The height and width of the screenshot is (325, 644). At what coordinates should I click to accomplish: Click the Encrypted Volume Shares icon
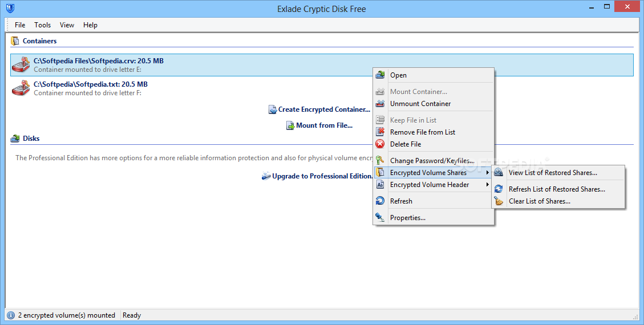pyautogui.click(x=380, y=172)
